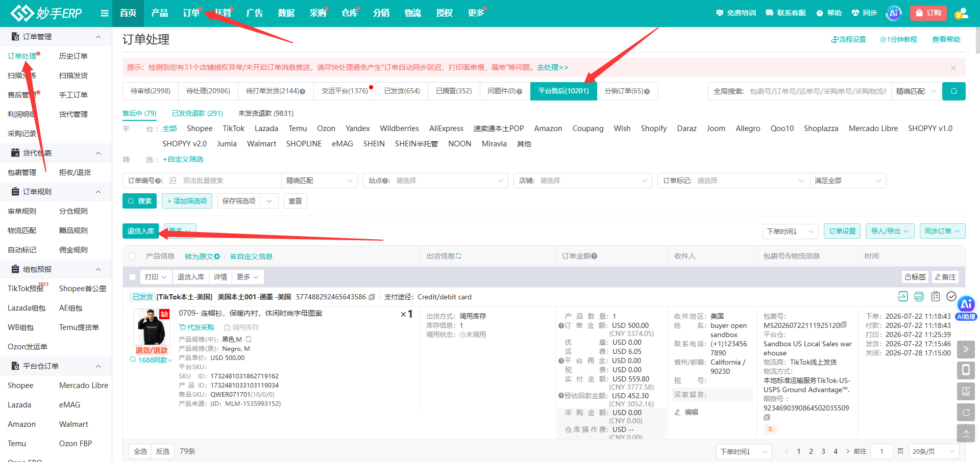980x462 pixels.
Task: Click the order's teal print icon
Action: coord(919,296)
